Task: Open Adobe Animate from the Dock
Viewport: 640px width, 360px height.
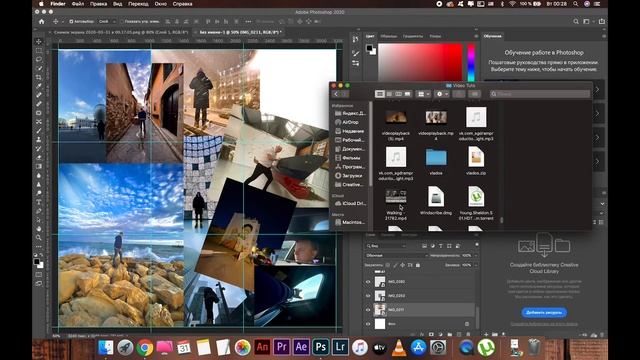Action: (262, 347)
